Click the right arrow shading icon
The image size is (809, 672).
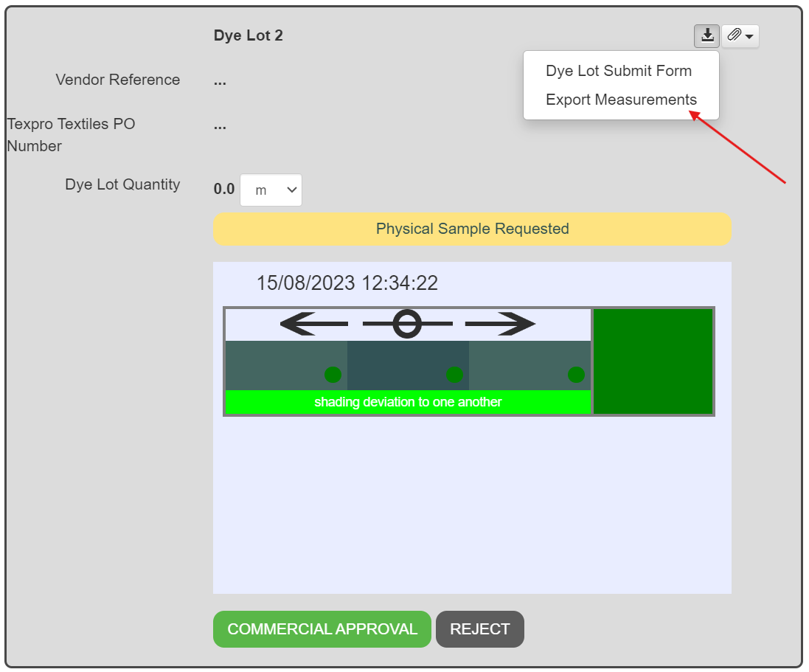[x=501, y=324]
